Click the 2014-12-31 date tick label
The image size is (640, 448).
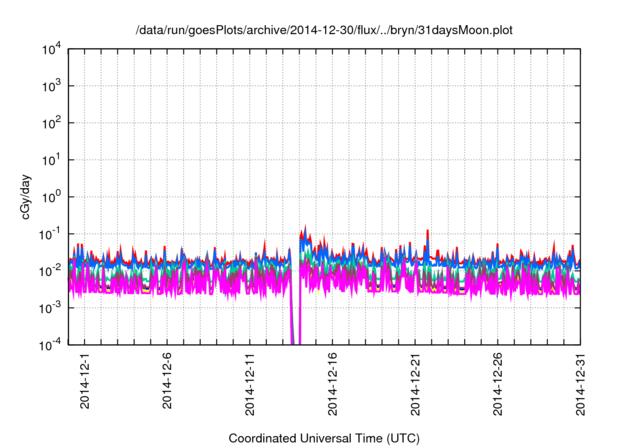[x=581, y=381]
